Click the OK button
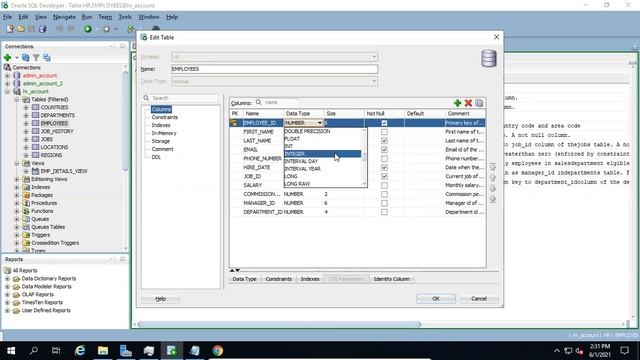 (436, 299)
